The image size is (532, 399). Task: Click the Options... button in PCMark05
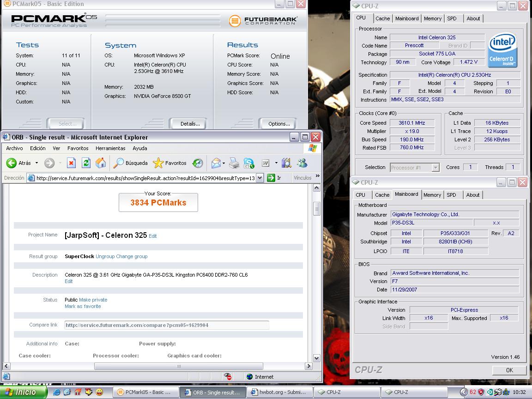[279, 124]
